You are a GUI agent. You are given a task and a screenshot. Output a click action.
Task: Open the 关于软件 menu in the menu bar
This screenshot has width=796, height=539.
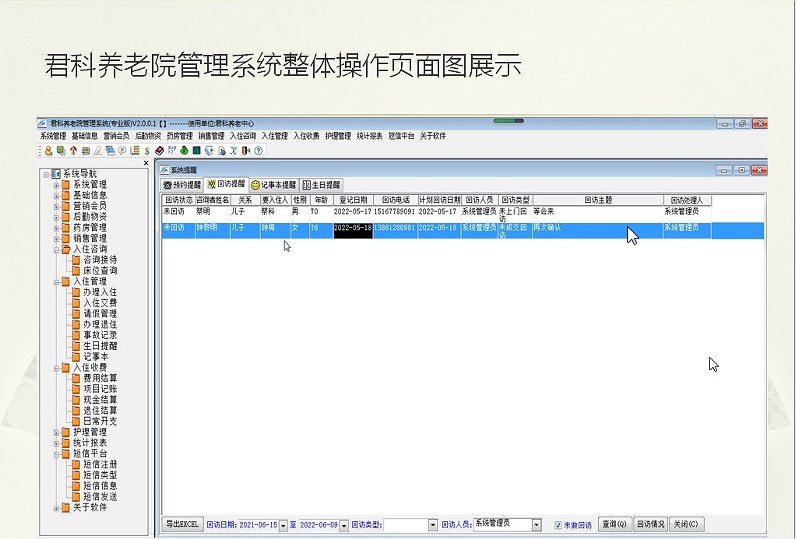pyautogui.click(x=433, y=136)
